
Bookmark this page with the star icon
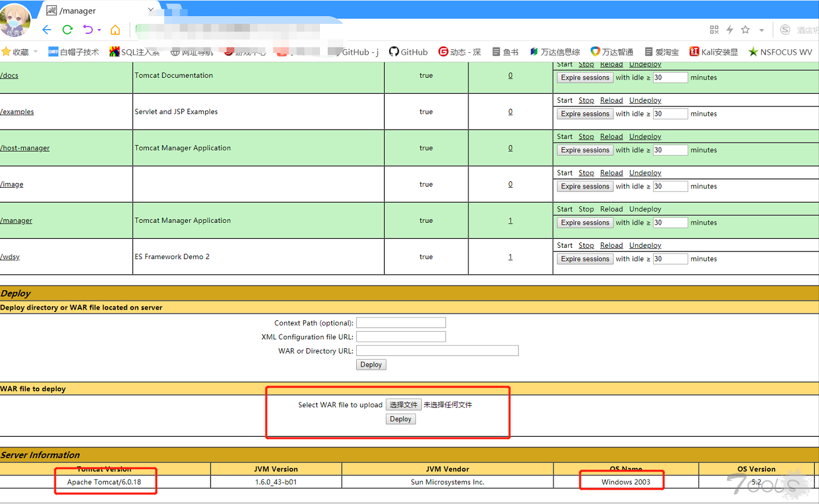pyautogui.click(x=745, y=30)
